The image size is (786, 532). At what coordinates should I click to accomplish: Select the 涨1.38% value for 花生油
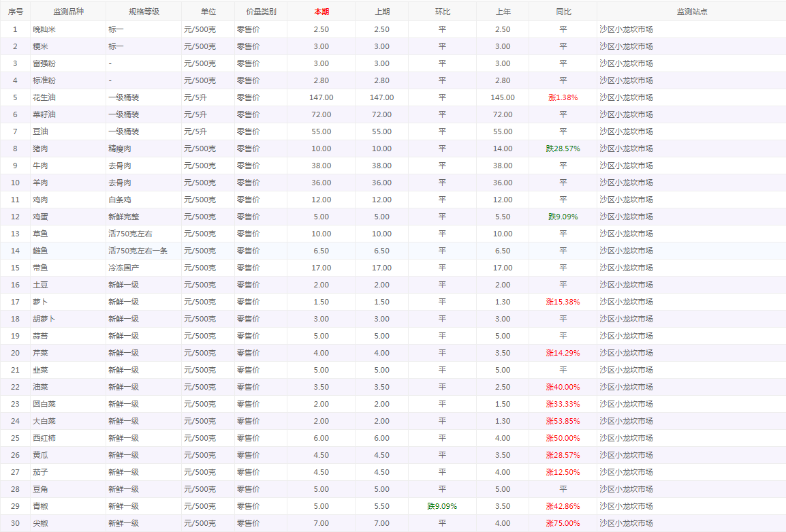[x=563, y=97]
